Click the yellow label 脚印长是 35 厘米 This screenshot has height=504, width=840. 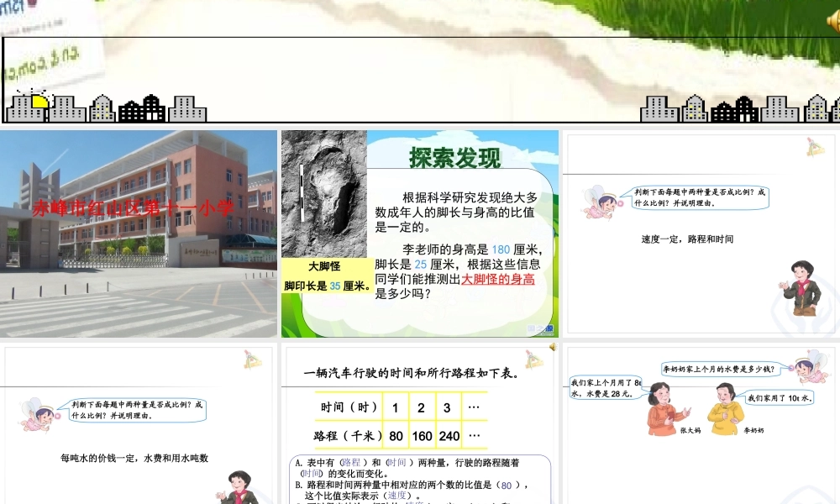click(328, 286)
